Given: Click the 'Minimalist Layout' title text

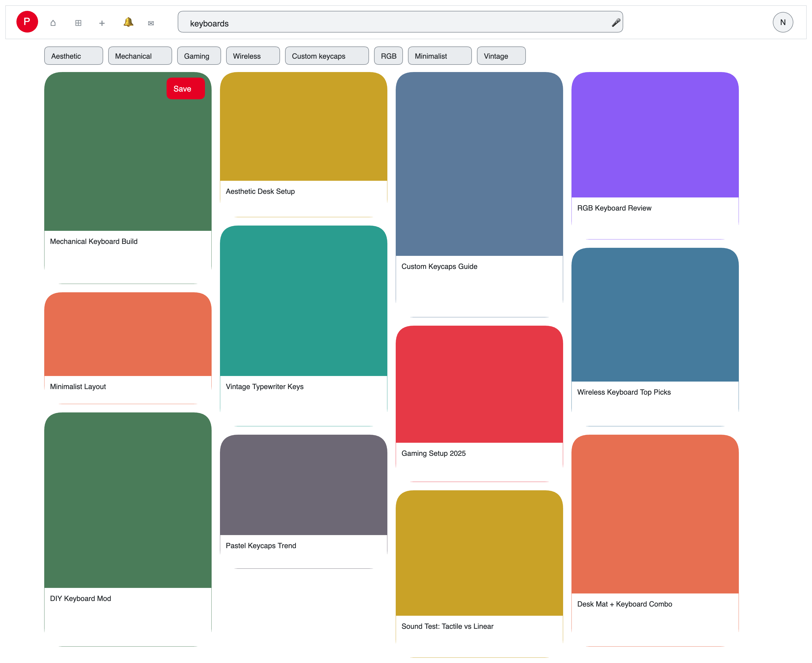Looking at the screenshot, I should pyautogui.click(x=78, y=387).
